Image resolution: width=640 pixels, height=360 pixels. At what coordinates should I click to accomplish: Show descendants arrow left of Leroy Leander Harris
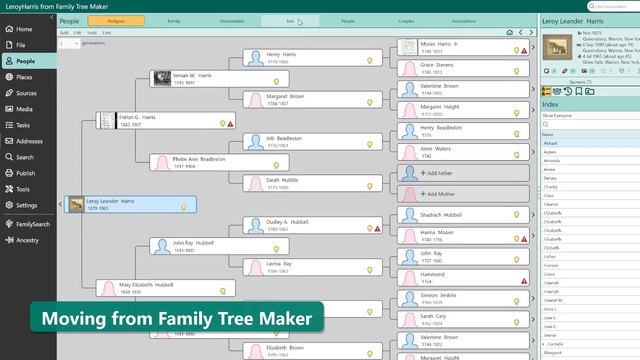(x=60, y=204)
